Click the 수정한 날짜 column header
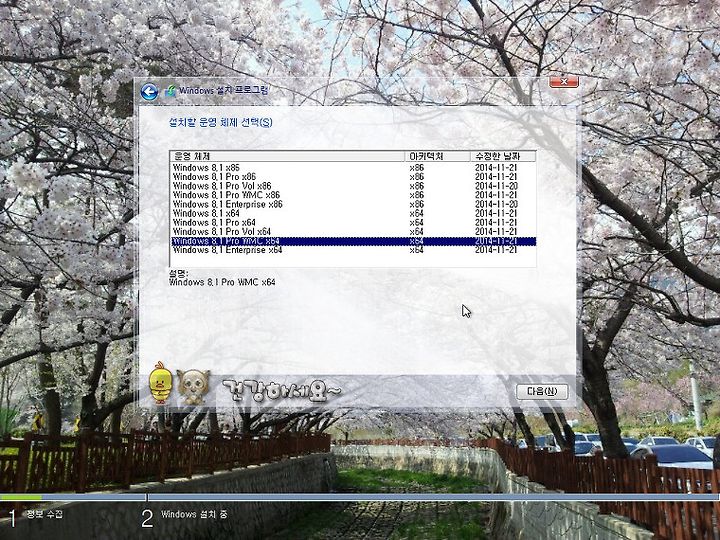The height and width of the screenshot is (540, 720). (503, 156)
